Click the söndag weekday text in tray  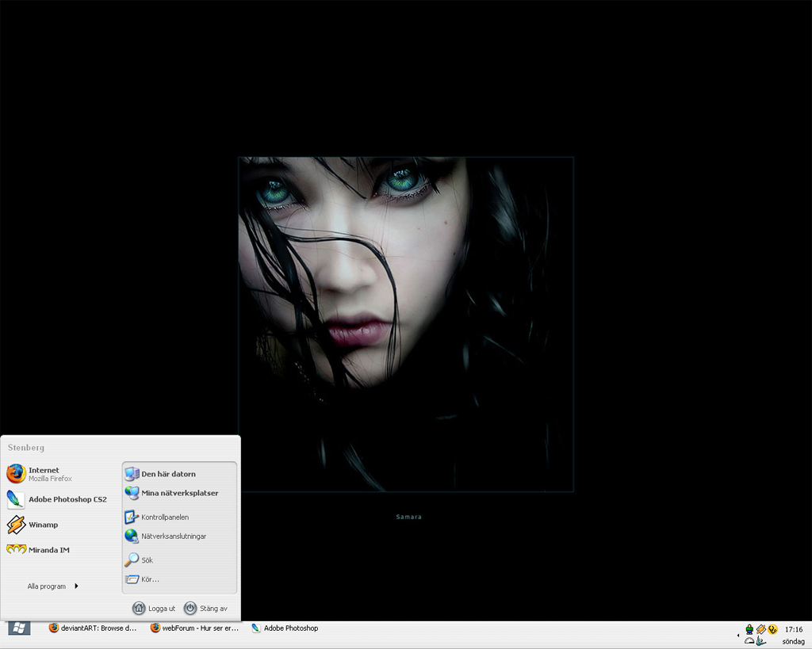(x=793, y=641)
